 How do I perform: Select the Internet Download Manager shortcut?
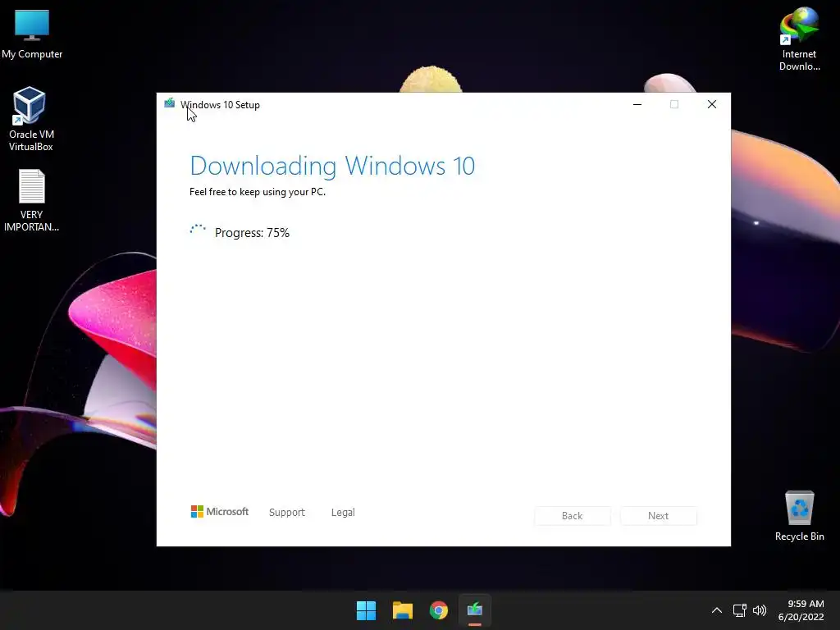(799, 39)
